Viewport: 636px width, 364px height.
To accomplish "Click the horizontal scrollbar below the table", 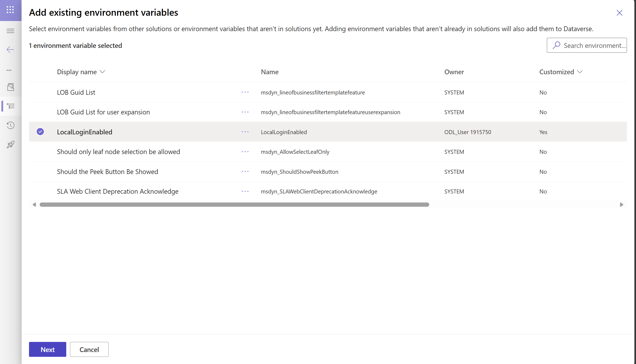I will click(x=234, y=205).
